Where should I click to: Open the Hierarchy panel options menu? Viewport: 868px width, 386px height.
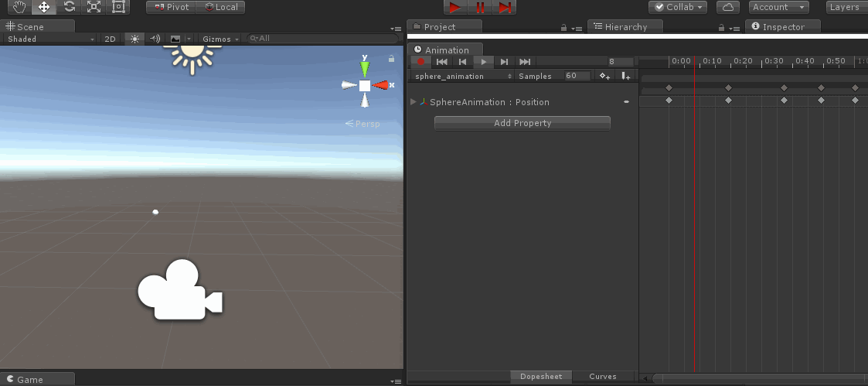734,29
